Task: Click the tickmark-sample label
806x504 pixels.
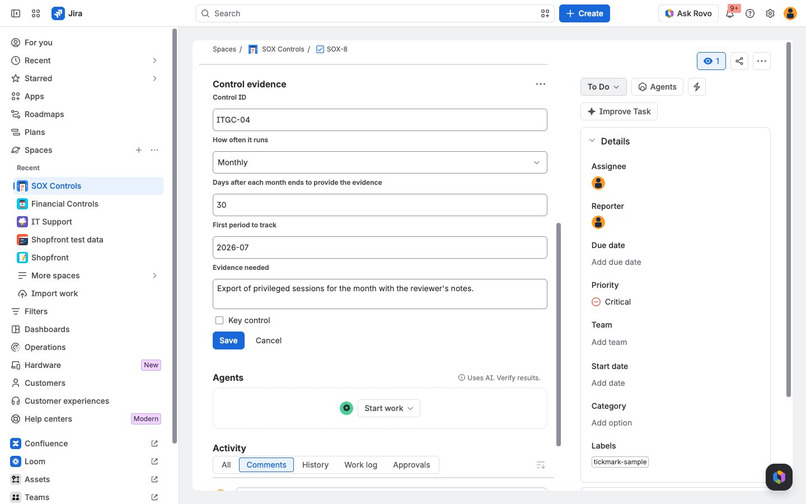Action: (620, 462)
